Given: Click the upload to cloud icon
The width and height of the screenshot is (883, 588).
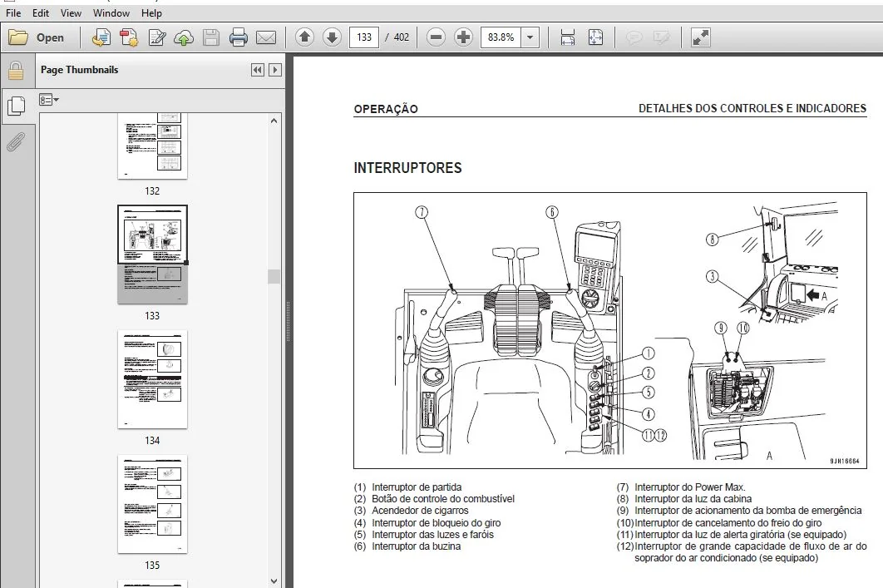Looking at the screenshot, I should 184,37.
